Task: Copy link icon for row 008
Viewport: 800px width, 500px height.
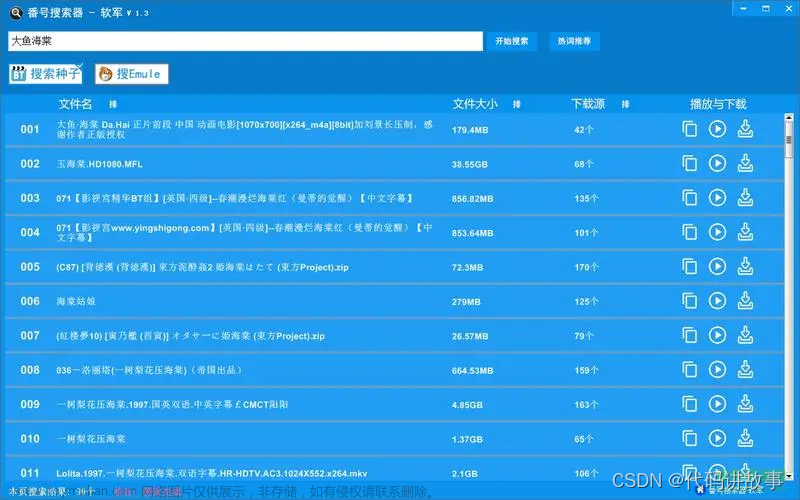Action: tap(689, 369)
